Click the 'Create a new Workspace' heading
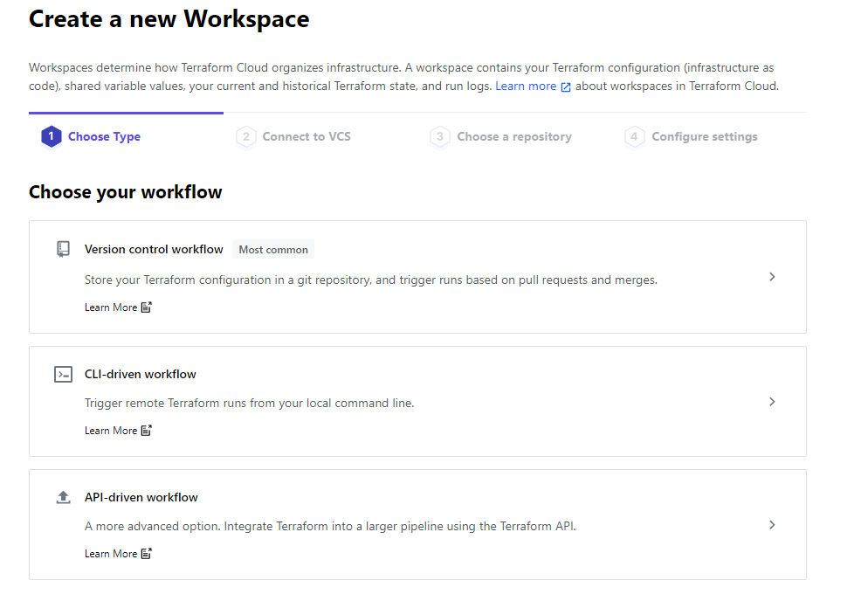This screenshot has width=868, height=601. [x=169, y=19]
